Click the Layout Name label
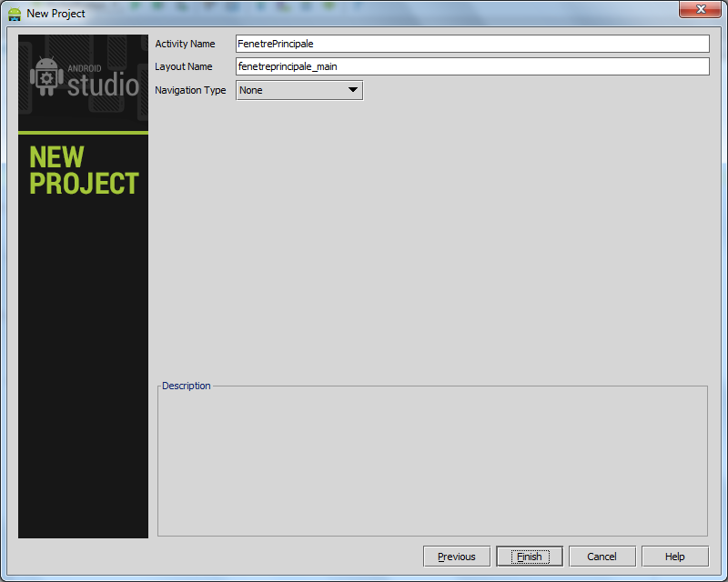Screen dimensions: 728x582 point(184,66)
